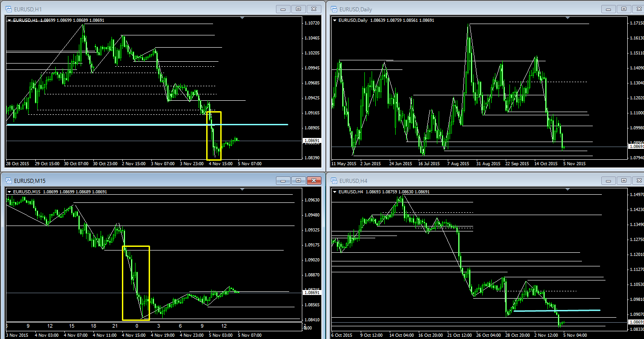This screenshot has height=339, width=644.
Task: Activate the EURUSD,Daily window title bar
Action: (453, 9)
